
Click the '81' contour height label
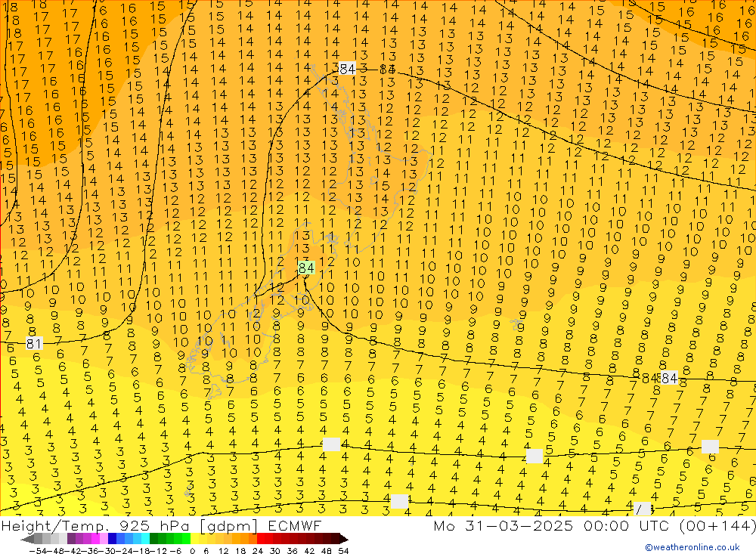click(34, 343)
